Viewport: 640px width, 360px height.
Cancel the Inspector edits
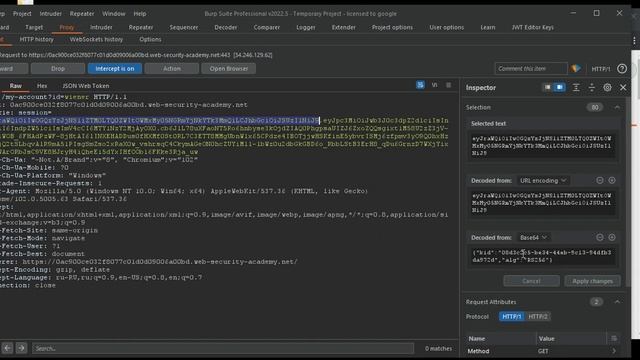pos(531,281)
